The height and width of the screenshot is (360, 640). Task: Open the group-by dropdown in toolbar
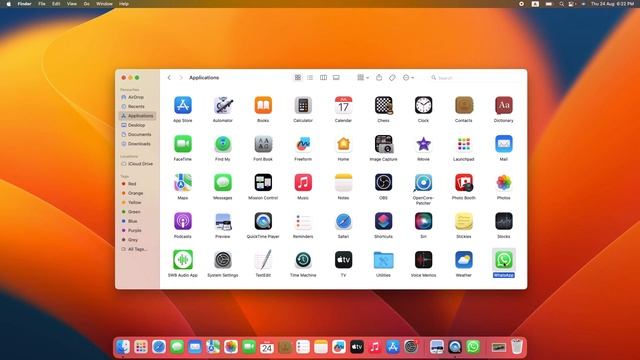coord(363,78)
